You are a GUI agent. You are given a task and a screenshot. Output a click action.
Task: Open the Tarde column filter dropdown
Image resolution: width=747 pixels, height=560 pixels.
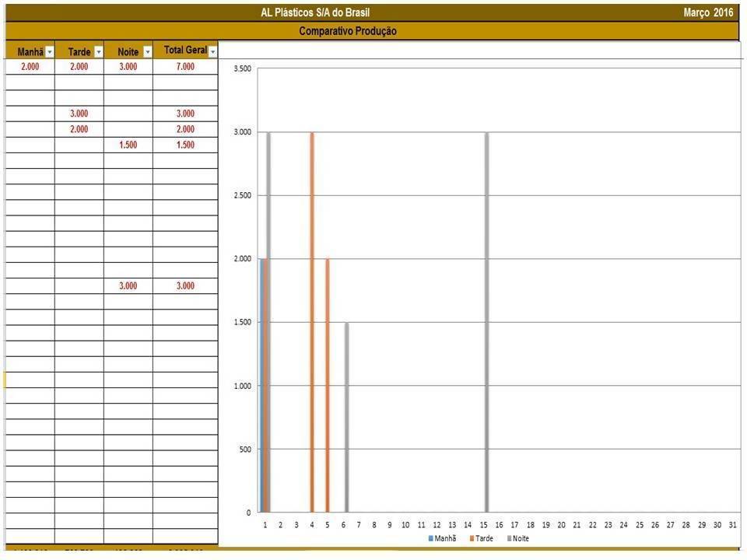tap(98, 52)
